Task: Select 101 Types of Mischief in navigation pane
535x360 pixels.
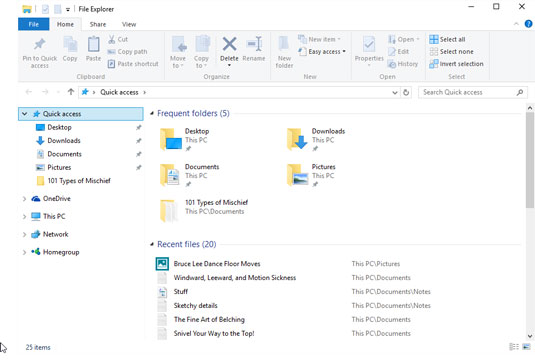Action: coord(79,181)
